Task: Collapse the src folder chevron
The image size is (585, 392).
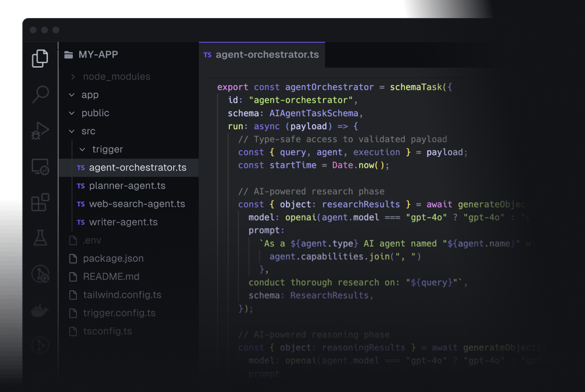Action: [x=72, y=131]
